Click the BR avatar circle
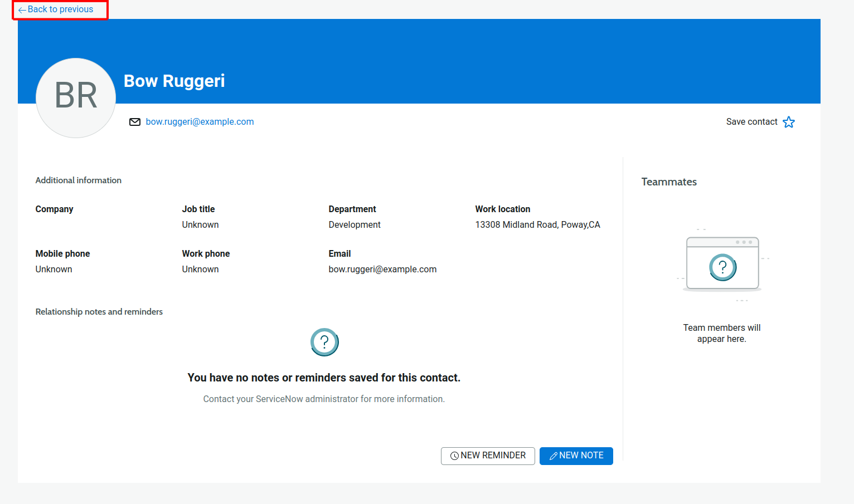Screen dimensions: 854x504 pos(76,98)
